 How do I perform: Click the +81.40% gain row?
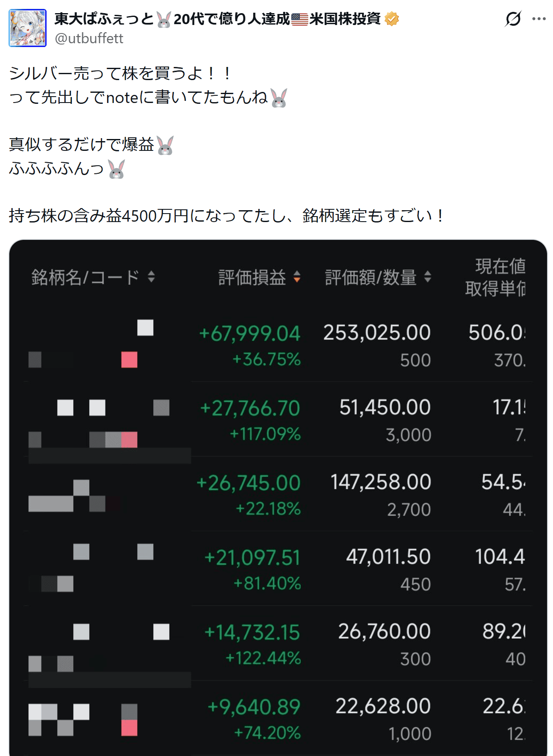coord(267,584)
